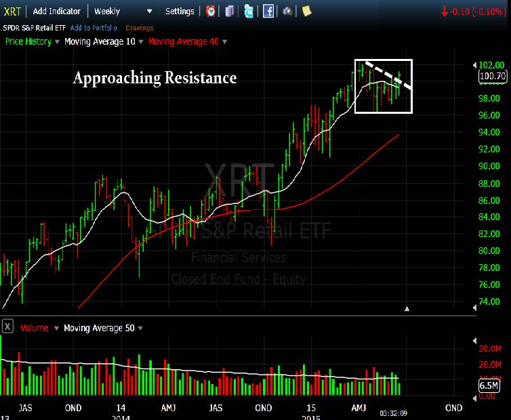Screen dimensions: 511x420
Task: Click volume scale bottom arrow near 0.00
Action: 474,398
